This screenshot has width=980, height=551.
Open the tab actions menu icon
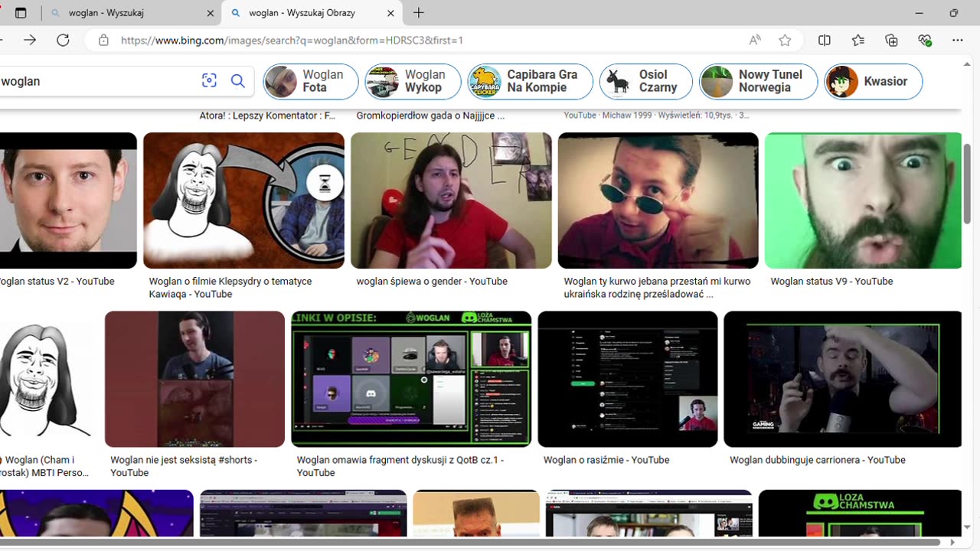21,13
